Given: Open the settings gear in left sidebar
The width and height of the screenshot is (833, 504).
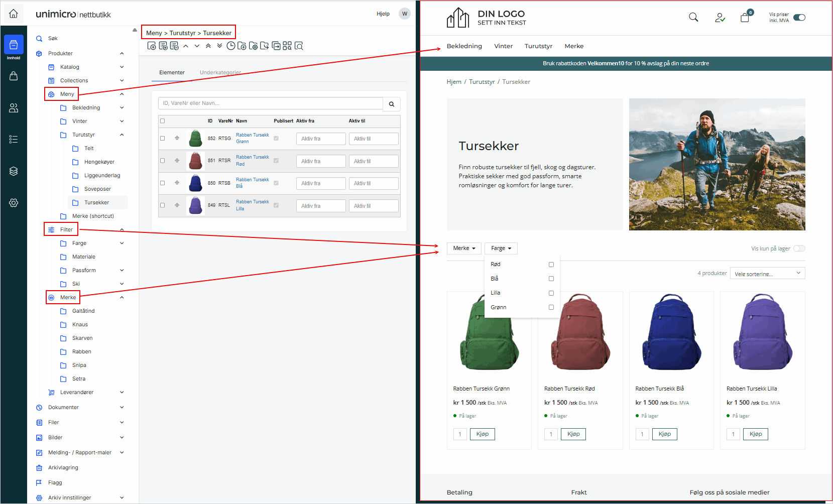Looking at the screenshot, I should (x=14, y=203).
